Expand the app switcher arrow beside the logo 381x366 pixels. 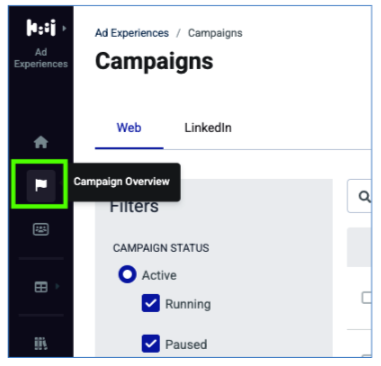(64, 28)
